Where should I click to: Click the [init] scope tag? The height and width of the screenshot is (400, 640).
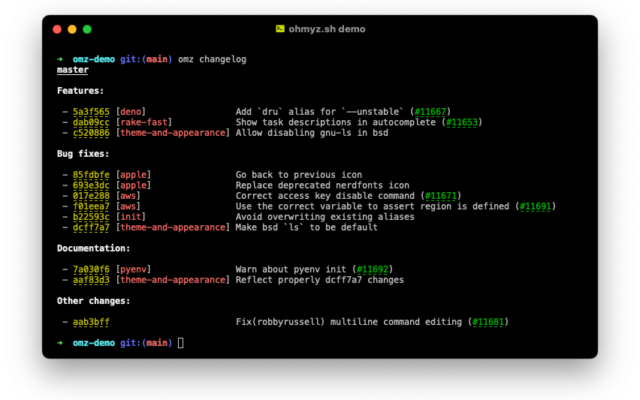[131, 217]
